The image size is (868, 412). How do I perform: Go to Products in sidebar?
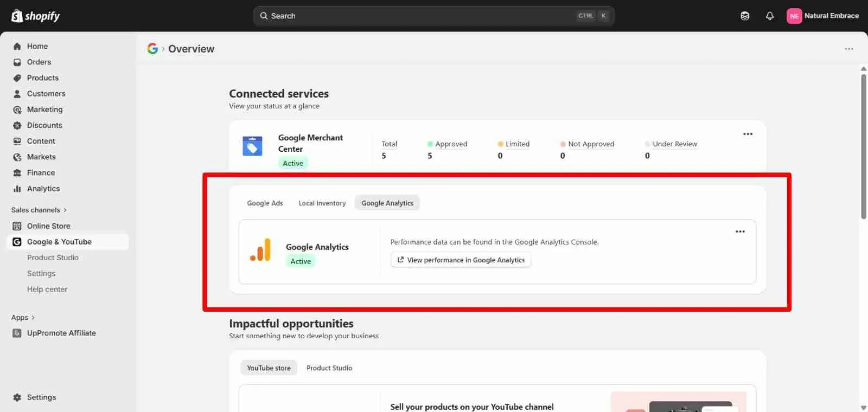[x=43, y=78]
